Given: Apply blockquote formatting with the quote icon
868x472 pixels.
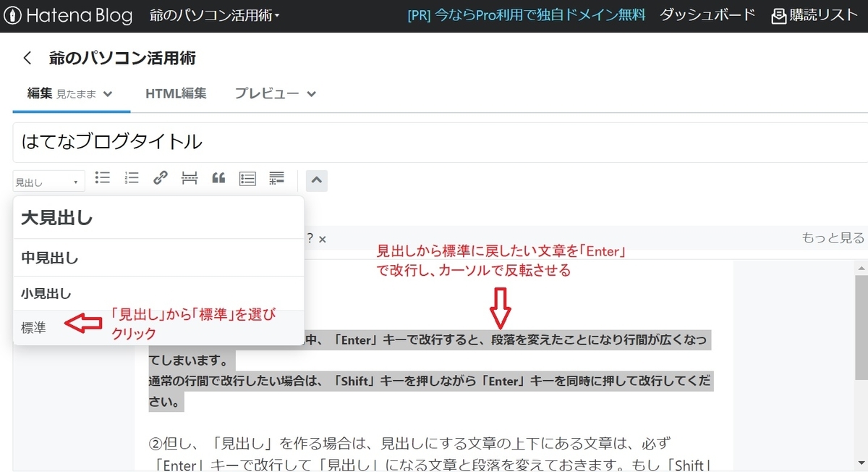Looking at the screenshot, I should 218,178.
